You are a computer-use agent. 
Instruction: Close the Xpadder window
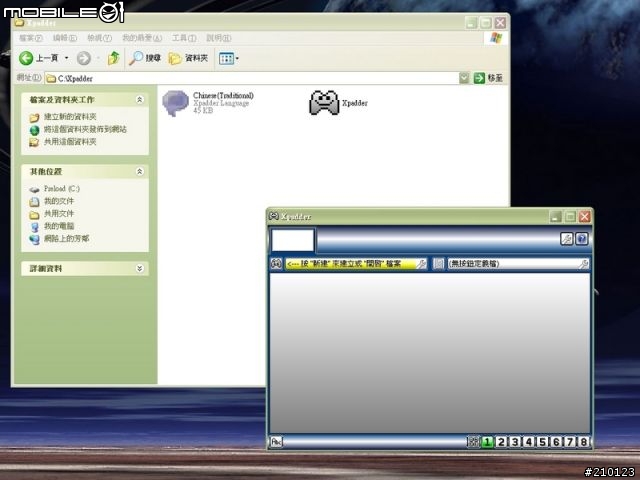[x=584, y=217]
